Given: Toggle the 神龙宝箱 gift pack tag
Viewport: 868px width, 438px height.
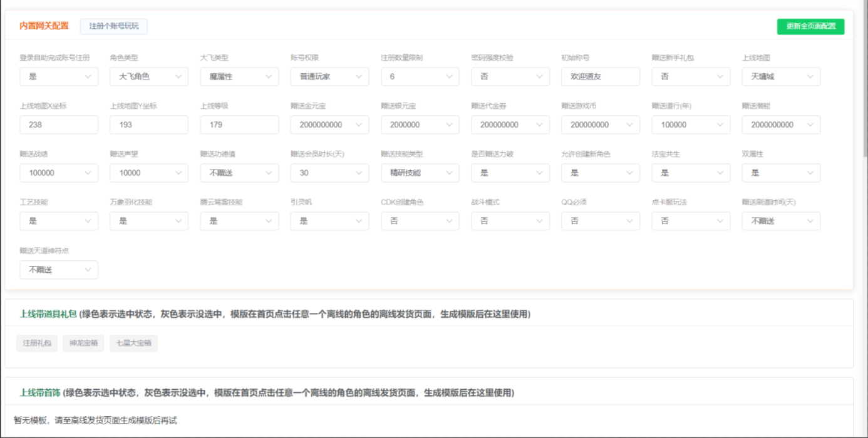Looking at the screenshot, I should coord(83,343).
